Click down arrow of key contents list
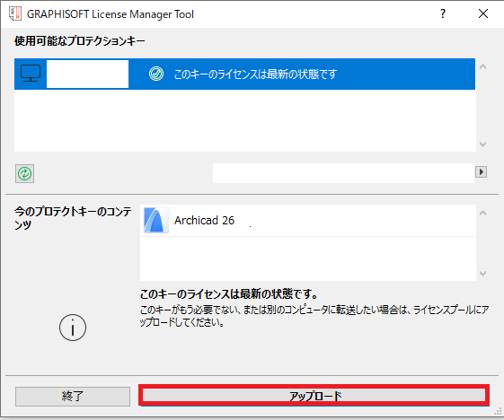504x420 pixels. 482,274
